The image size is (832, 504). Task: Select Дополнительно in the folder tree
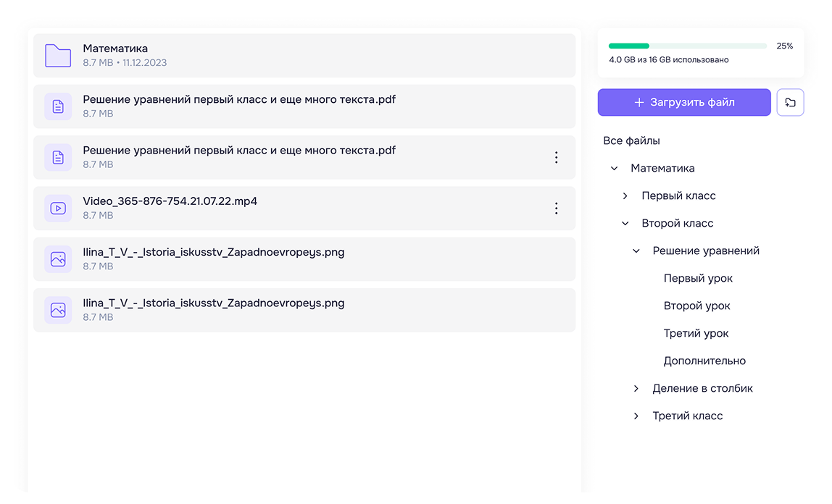[704, 361]
